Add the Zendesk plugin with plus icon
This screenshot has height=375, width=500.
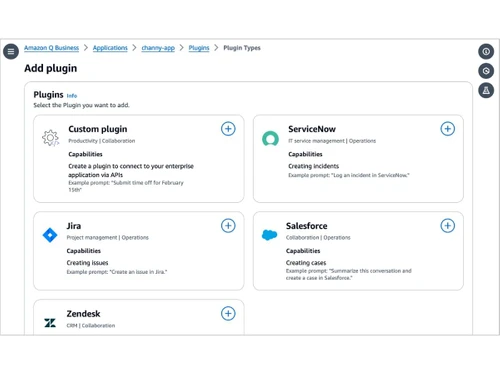pos(228,313)
